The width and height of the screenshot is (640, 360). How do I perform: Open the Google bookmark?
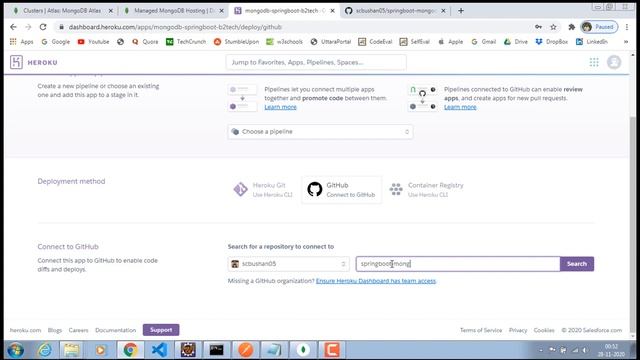coord(56,42)
